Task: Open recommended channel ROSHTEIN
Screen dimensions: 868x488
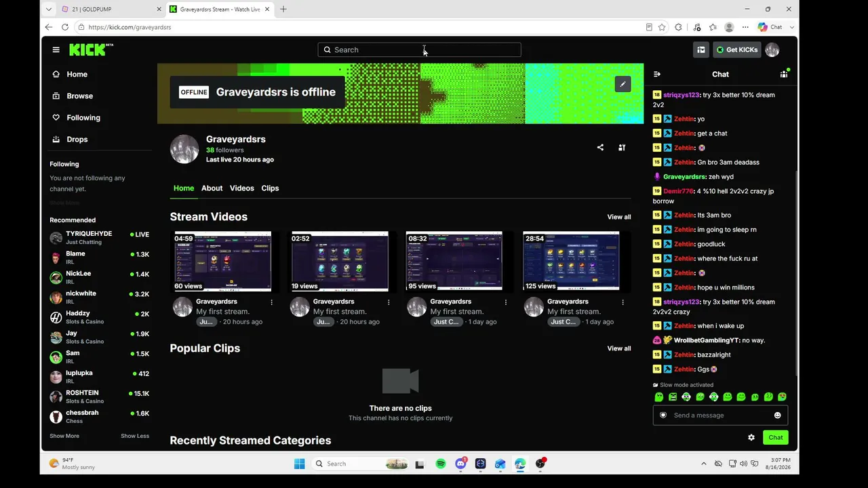Action: (99, 396)
